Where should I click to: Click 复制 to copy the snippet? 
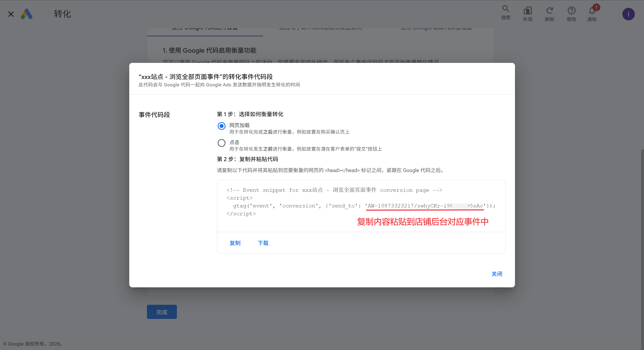pyautogui.click(x=235, y=243)
